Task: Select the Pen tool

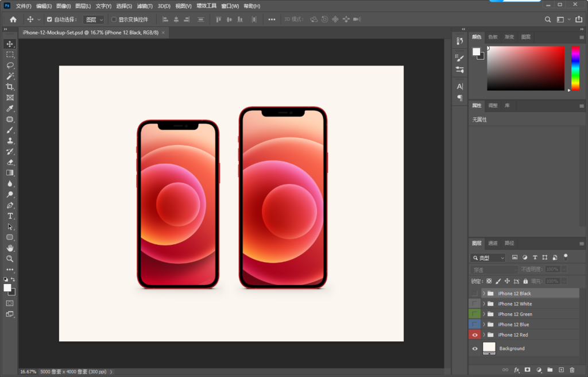Action: pos(10,205)
